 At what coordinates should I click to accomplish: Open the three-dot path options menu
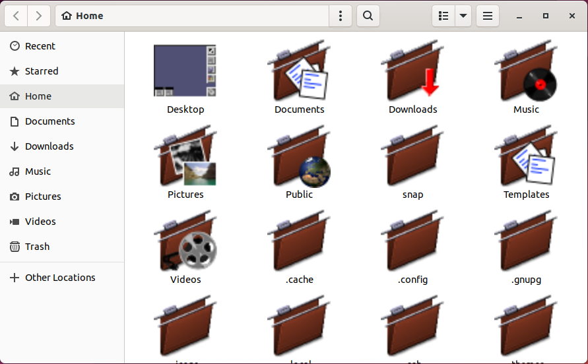click(340, 16)
